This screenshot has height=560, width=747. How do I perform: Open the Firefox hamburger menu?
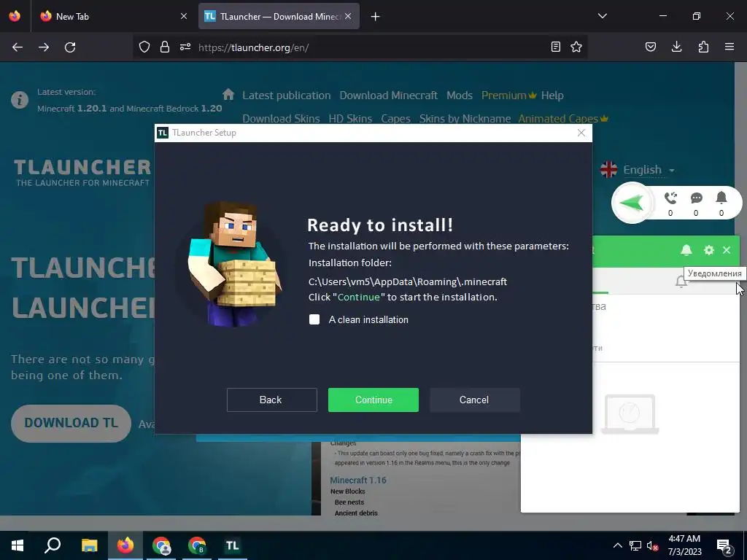(x=729, y=47)
